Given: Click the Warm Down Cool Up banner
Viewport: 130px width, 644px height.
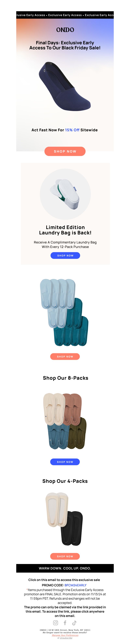Looking at the screenshot, I should pos(65,568).
